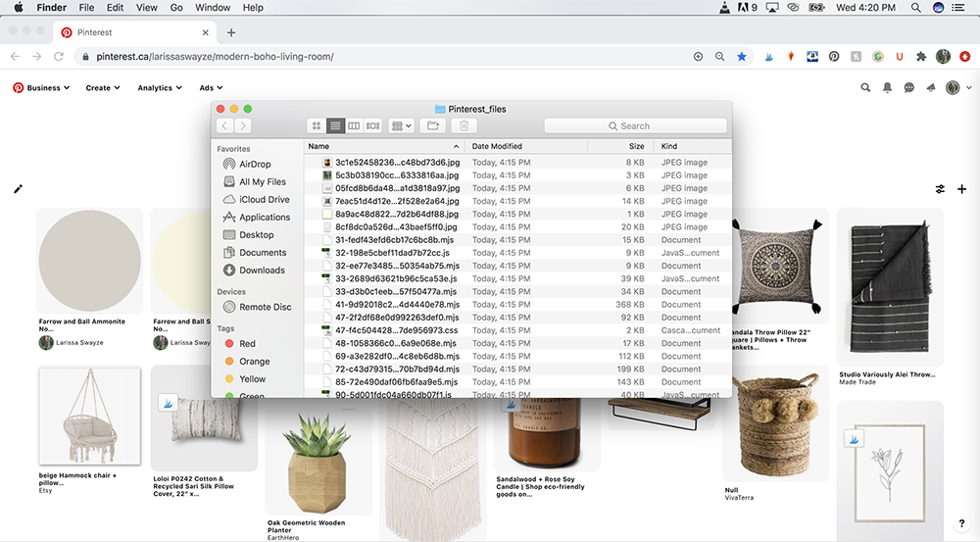Bookmark page with the star icon
This screenshot has height=542, width=980.
(x=741, y=56)
